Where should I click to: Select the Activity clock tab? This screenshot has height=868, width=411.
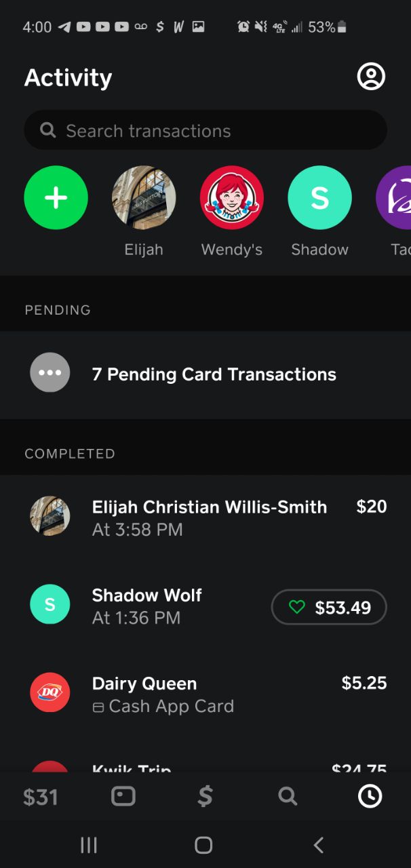pyautogui.click(x=370, y=797)
